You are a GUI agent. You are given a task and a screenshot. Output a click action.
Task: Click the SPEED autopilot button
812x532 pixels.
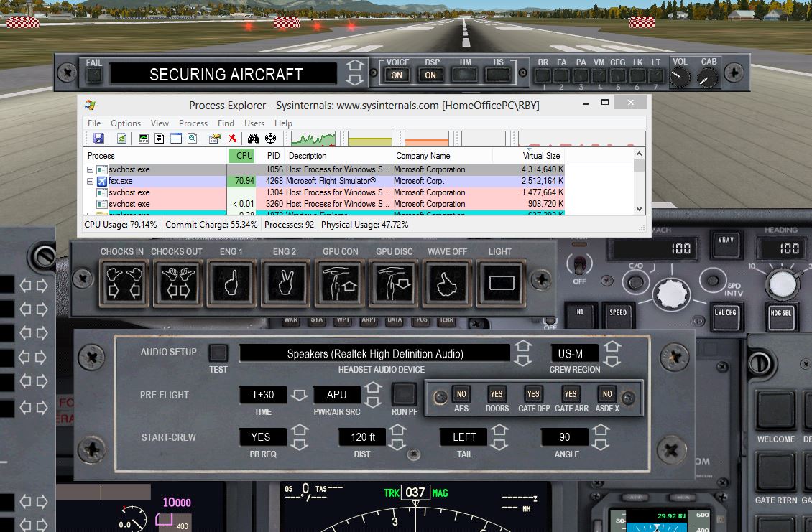tap(618, 316)
